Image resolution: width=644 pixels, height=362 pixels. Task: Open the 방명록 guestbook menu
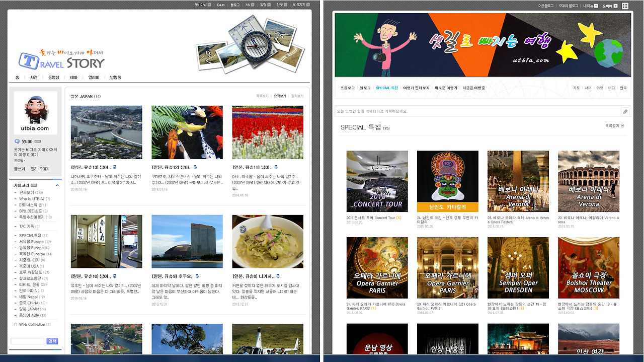[x=116, y=77]
